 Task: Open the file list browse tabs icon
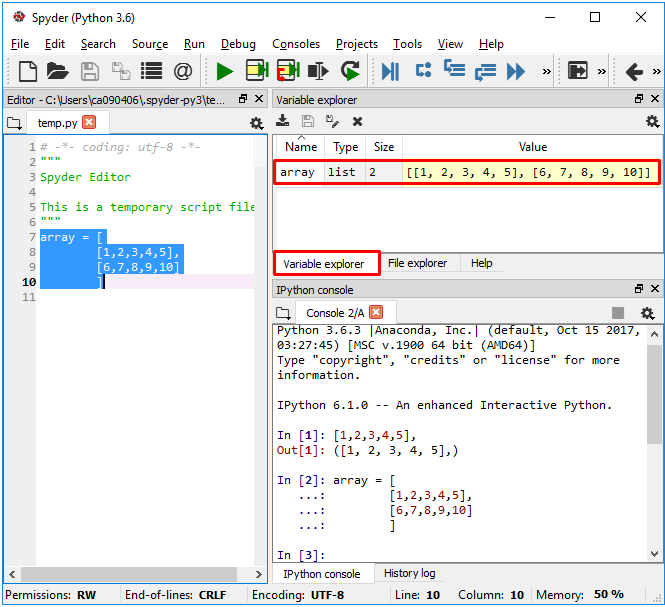coord(151,71)
